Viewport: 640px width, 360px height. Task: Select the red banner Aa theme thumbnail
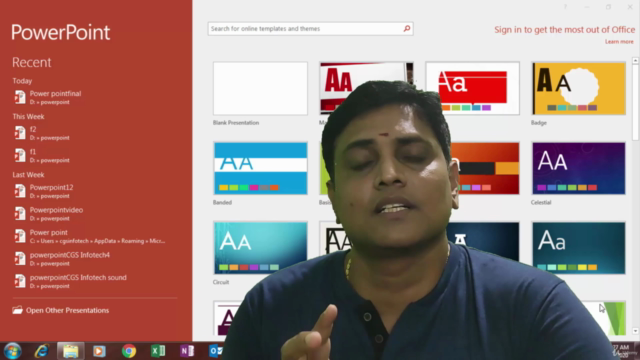[472, 88]
